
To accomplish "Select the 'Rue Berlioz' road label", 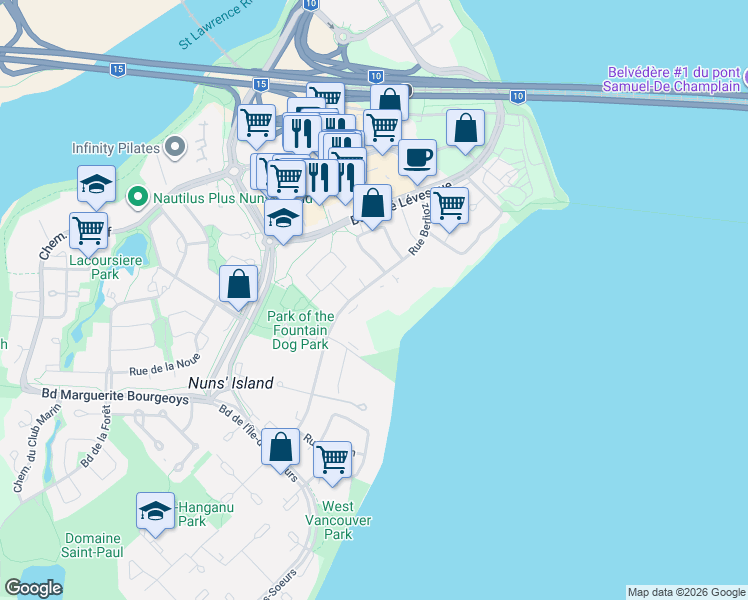I will [420, 229].
